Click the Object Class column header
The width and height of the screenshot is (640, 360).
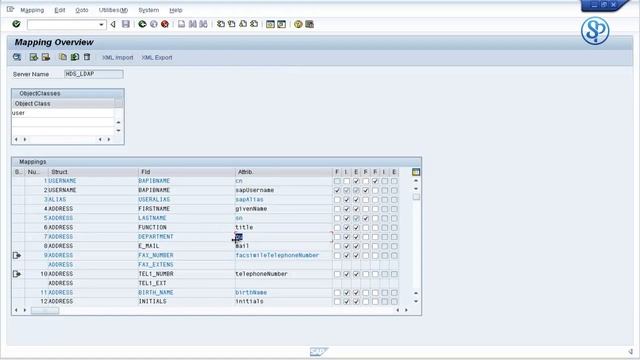(63, 104)
